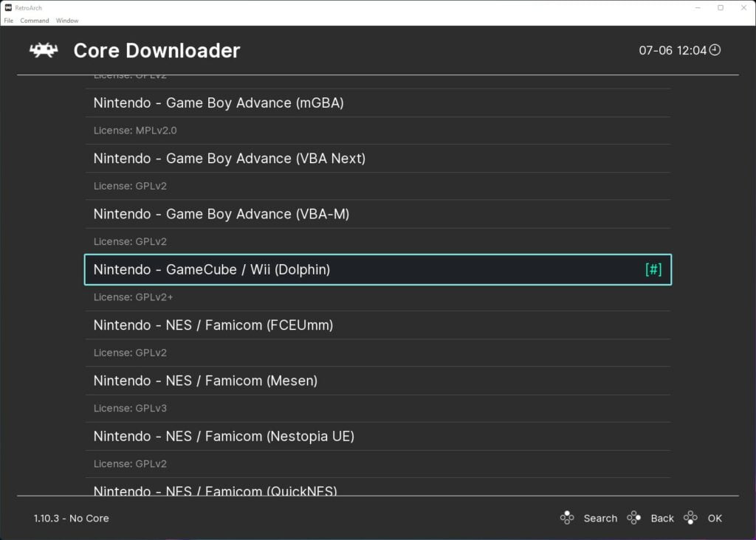Select Nintendo - NES / Famicom (Mesen) core

pos(377,381)
